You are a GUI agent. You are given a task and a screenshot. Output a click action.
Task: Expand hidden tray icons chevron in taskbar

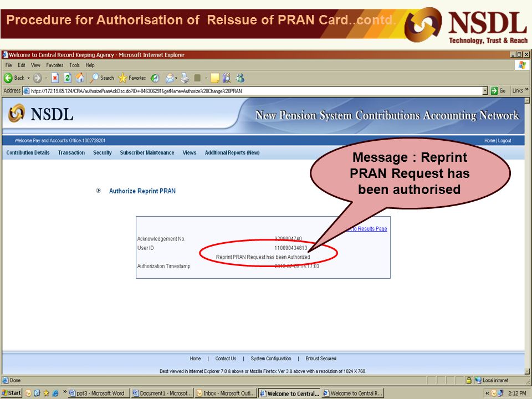[487, 393]
